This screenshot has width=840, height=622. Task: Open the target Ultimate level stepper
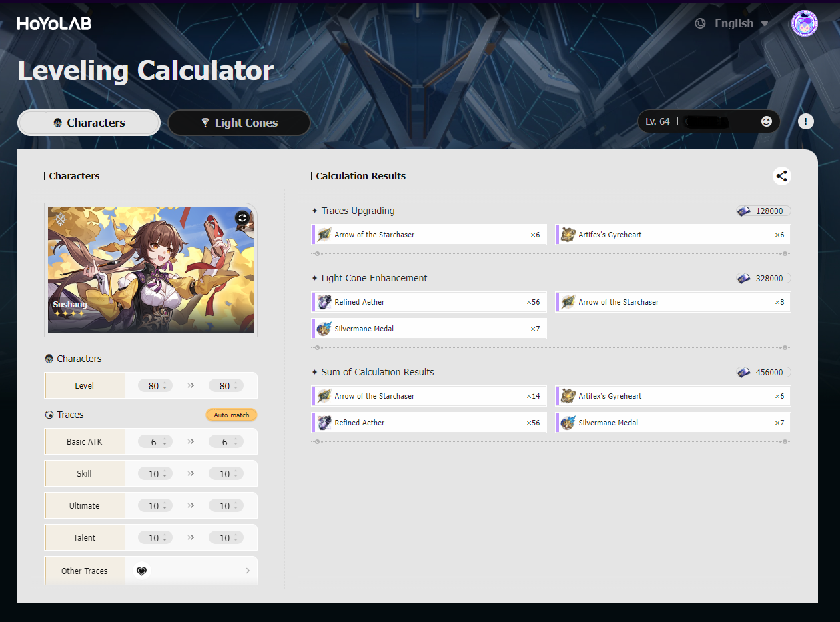[x=226, y=506]
